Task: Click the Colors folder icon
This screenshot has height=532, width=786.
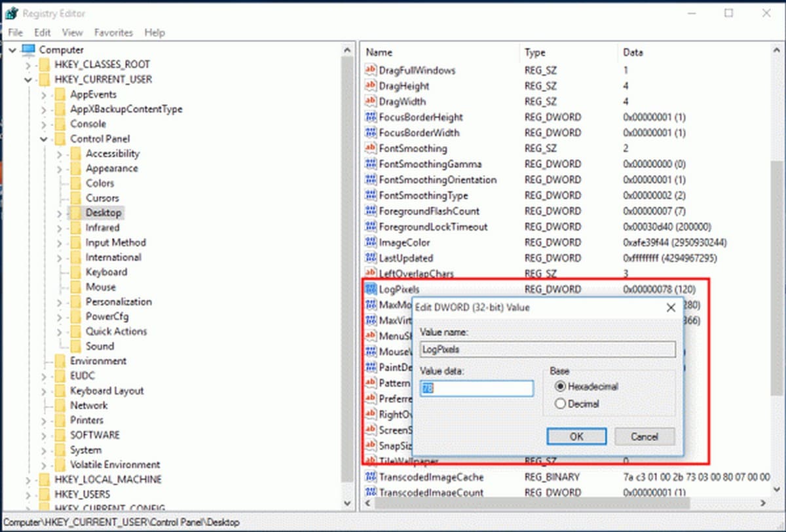Action: 76,183
